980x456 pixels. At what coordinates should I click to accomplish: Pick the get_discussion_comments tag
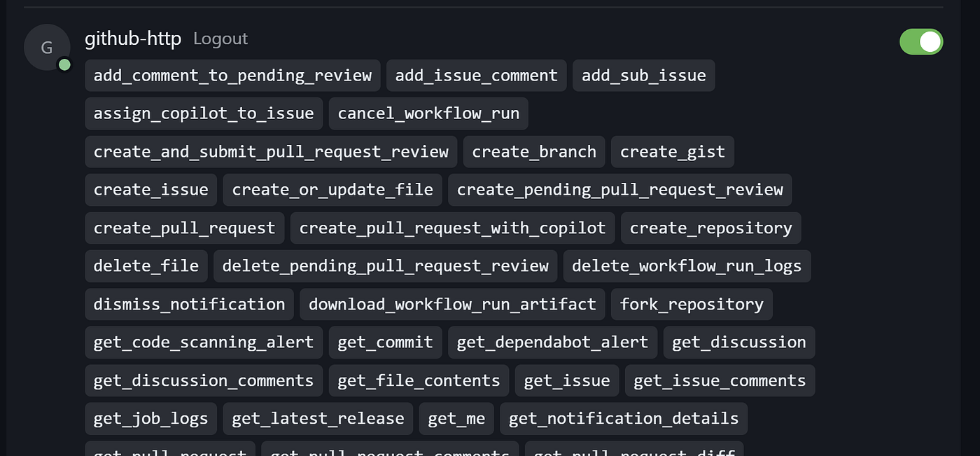pyautogui.click(x=204, y=380)
